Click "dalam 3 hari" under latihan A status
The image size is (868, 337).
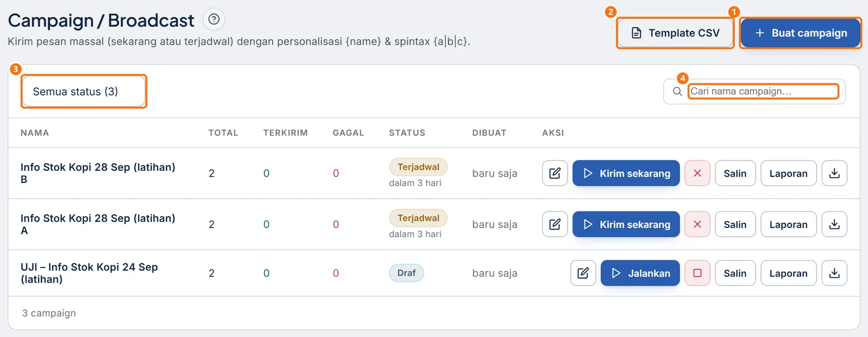[415, 234]
